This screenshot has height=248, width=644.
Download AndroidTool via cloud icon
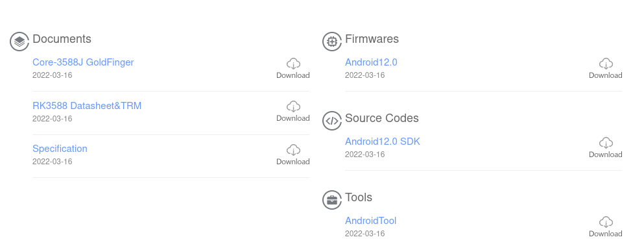[605, 222]
